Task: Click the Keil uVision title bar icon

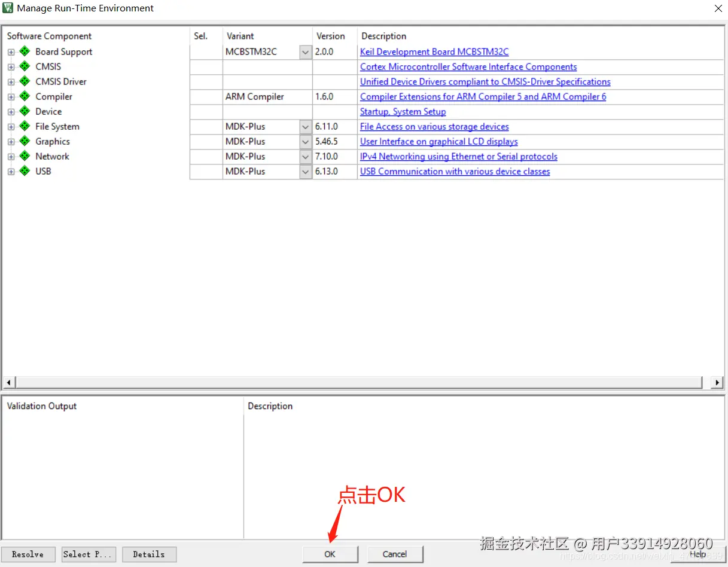Action: [x=8, y=8]
